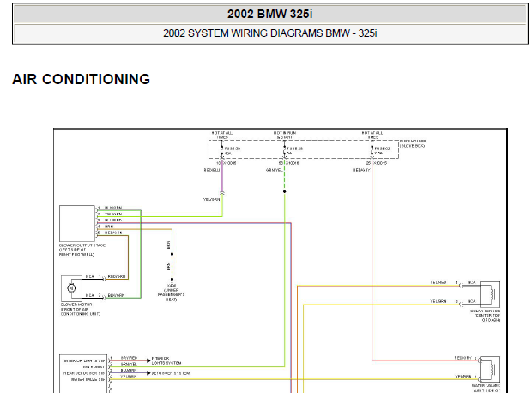Click the 'BLK/GRN' label at blower motor pin 2
This screenshot has height=393, width=532.
coord(116,295)
